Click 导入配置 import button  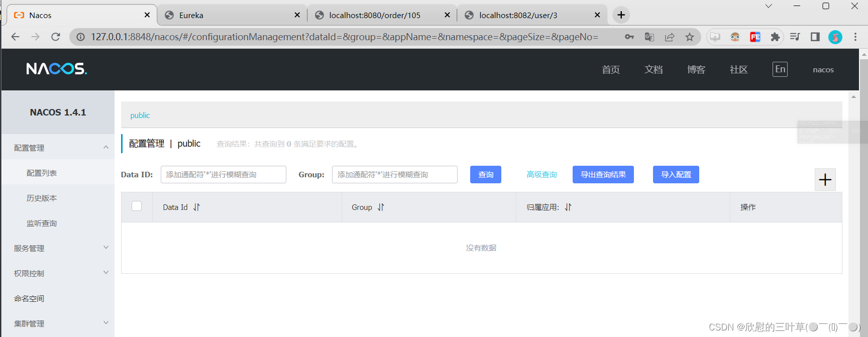[x=676, y=174]
